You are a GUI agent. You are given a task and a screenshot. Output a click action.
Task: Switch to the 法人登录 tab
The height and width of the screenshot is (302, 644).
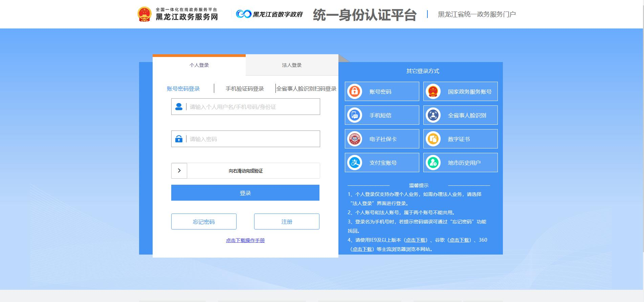tap(292, 65)
